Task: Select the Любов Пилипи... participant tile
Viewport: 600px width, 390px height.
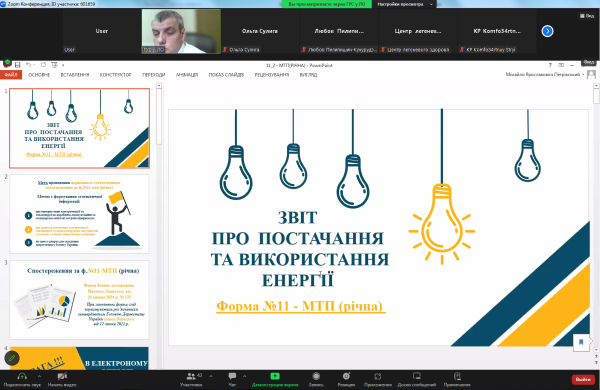Action: click(339, 31)
